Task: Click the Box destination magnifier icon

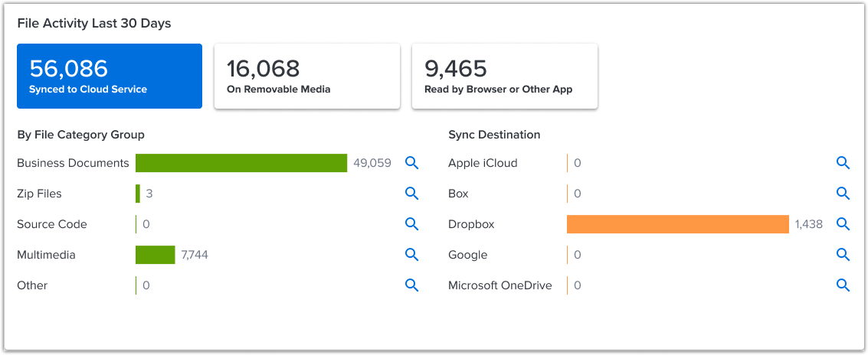Action: tap(843, 194)
